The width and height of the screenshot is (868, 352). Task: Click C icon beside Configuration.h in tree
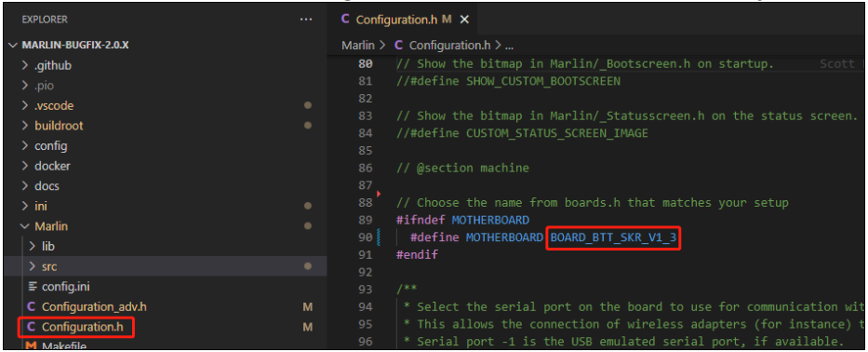pyautogui.click(x=32, y=327)
